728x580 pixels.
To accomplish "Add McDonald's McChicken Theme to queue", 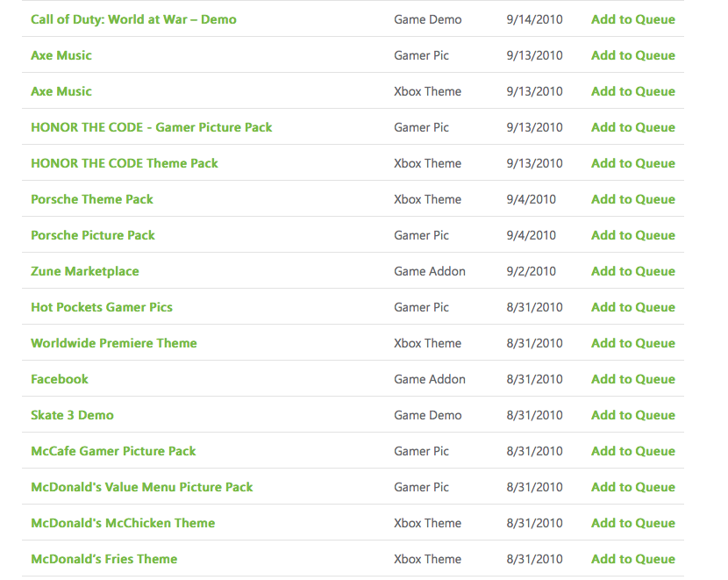I will pyautogui.click(x=632, y=523).
